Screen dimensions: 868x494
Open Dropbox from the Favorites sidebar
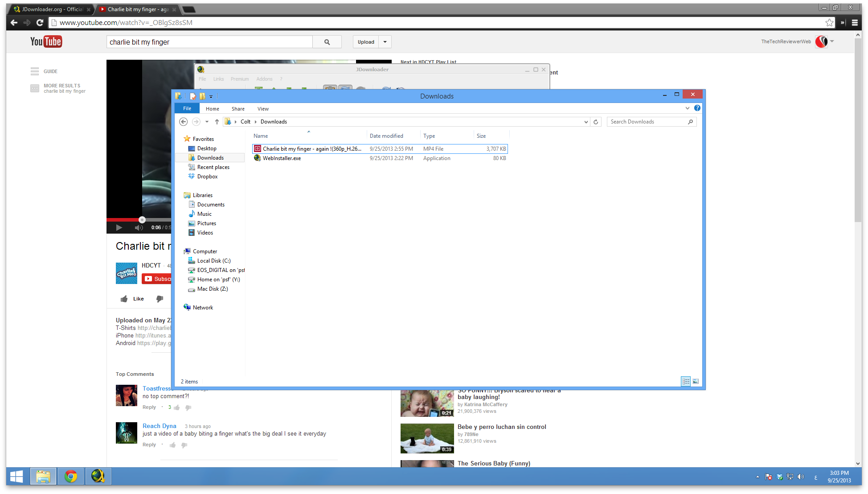207,176
